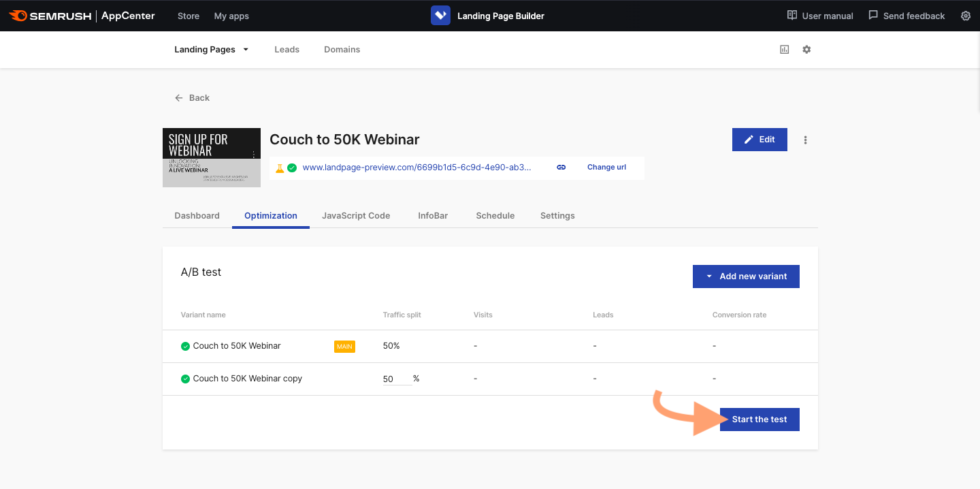Open the Add new variant dropdown arrow
This screenshot has height=489, width=980.
coord(709,276)
